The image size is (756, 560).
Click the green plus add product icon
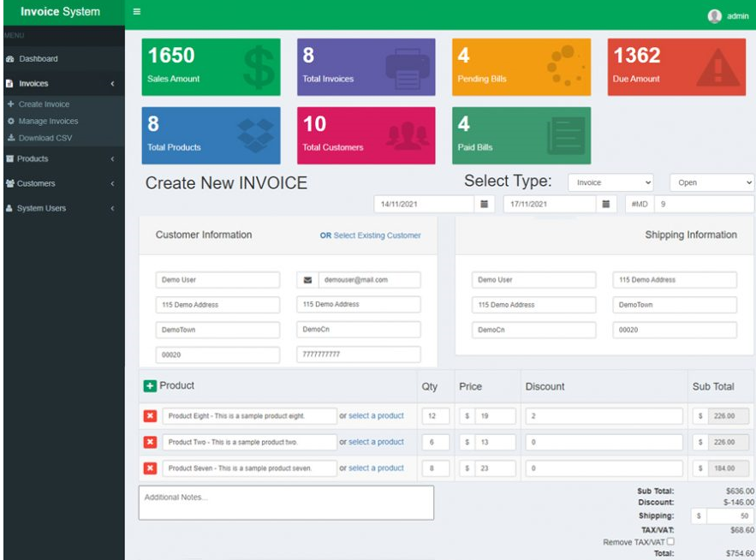[149, 386]
